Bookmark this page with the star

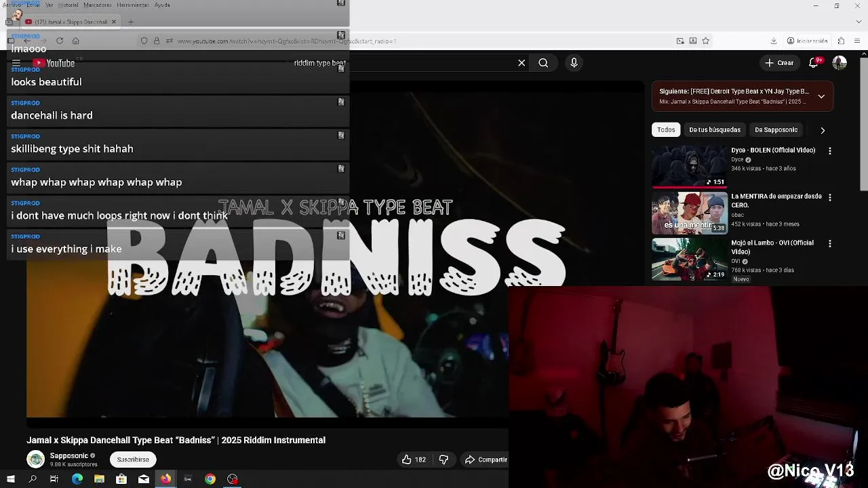click(x=705, y=41)
